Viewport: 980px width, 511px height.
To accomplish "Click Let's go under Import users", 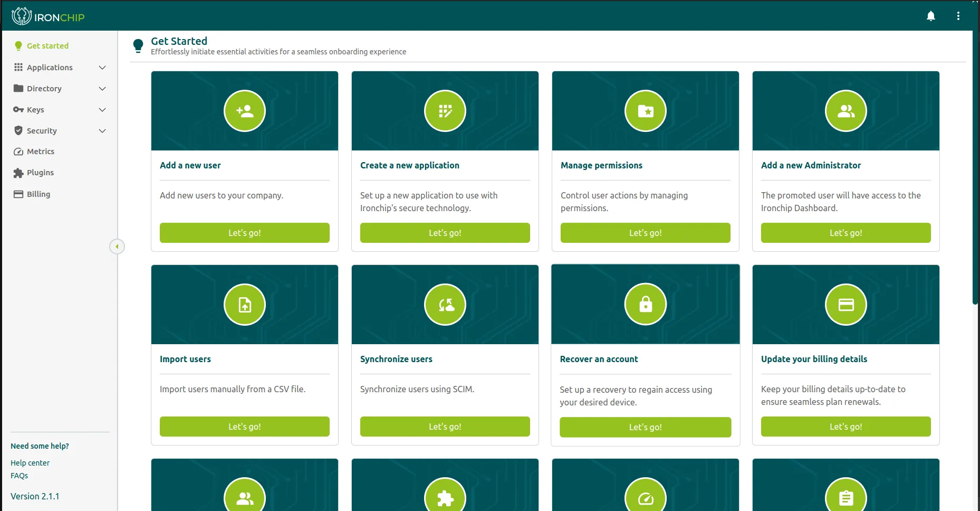I will click(x=245, y=427).
